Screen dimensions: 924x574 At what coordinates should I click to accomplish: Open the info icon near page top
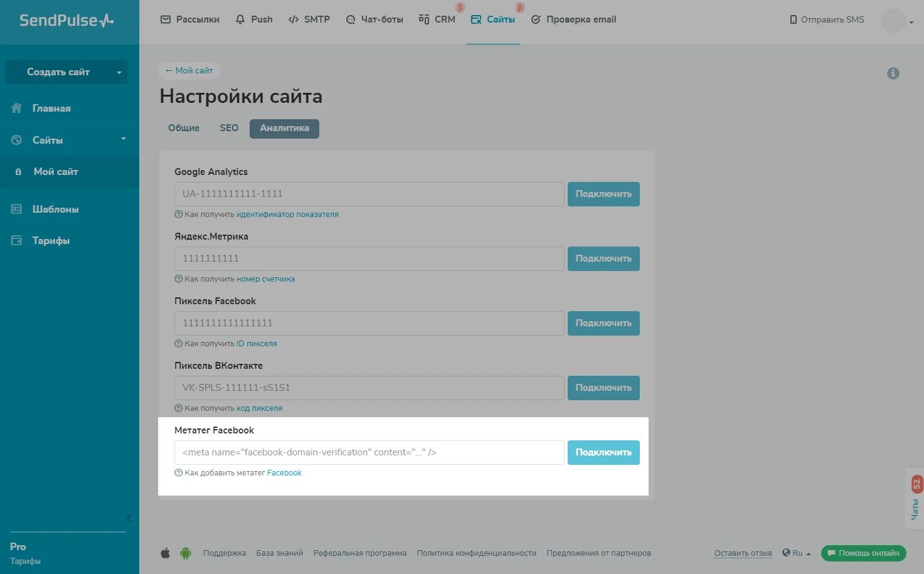pyautogui.click(x=893, y=73)
